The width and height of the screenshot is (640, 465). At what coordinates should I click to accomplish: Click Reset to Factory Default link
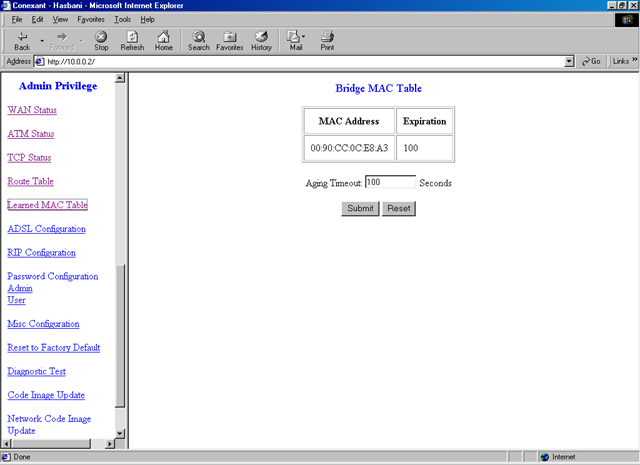click(x=53, y=347)
